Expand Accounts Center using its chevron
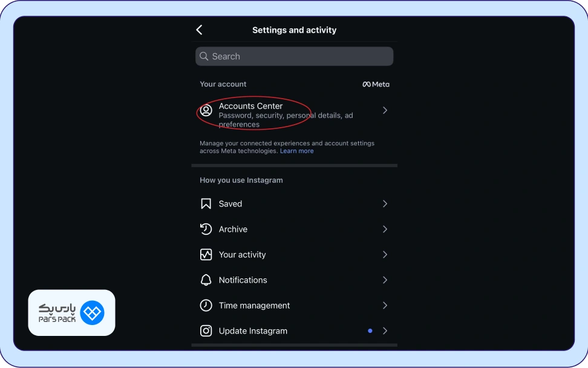The width and height of the screenshot is (588, 368). [x=385, y=111]
